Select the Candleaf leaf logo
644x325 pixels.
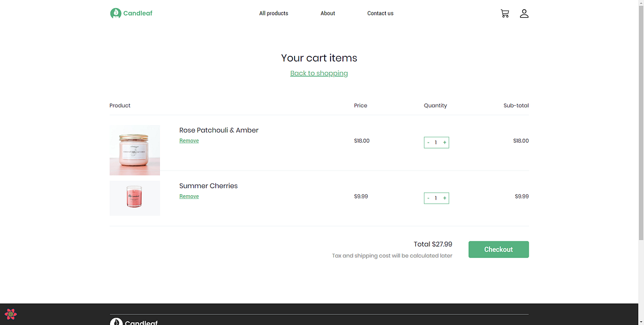tap(116, 13)
